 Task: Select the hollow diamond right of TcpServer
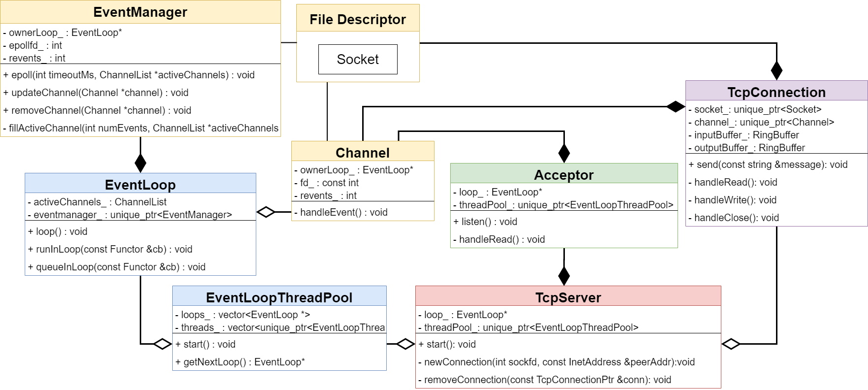tap(731, 344)
